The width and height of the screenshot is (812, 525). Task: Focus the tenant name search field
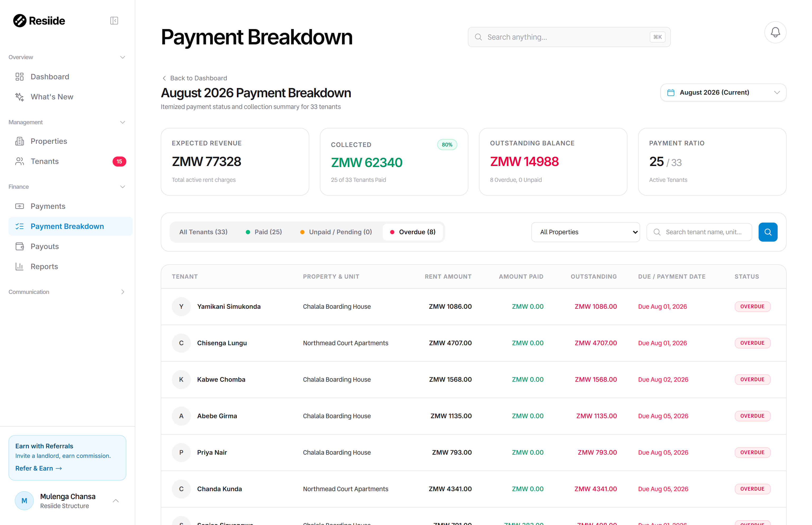pos(699,232)
